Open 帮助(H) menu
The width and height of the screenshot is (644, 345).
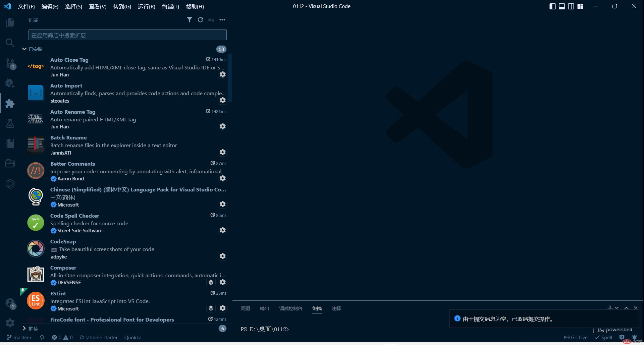pyautogui.click(x=195, y=6)
